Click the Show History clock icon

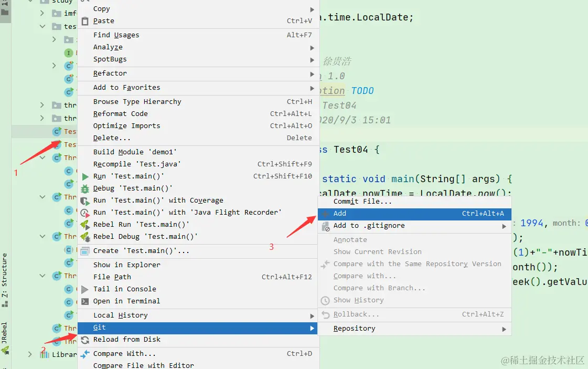click(325, 301)
